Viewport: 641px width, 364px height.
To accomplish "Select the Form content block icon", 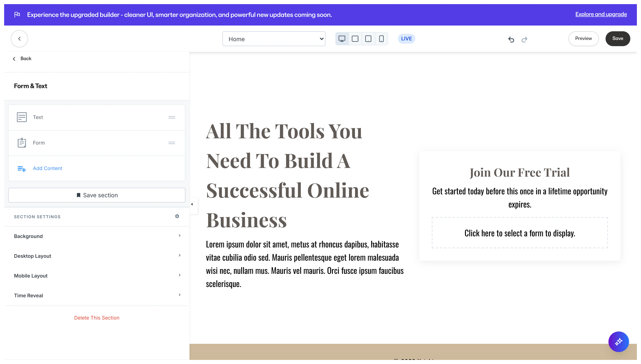I will click(x=21, y=143).
